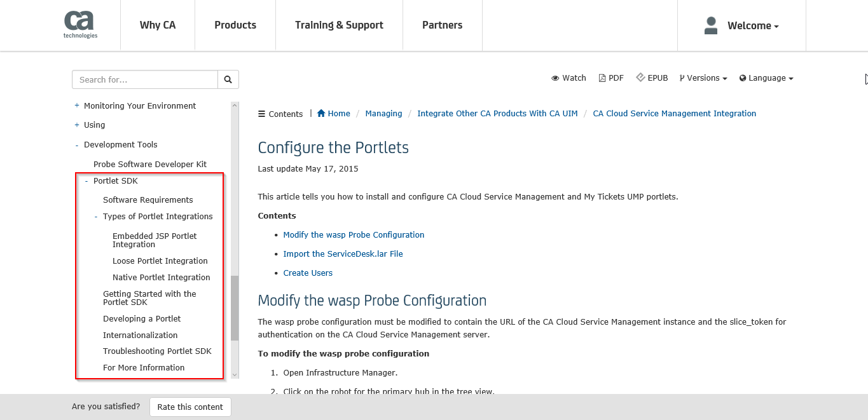Open the Welcome account dropdown

753,26
